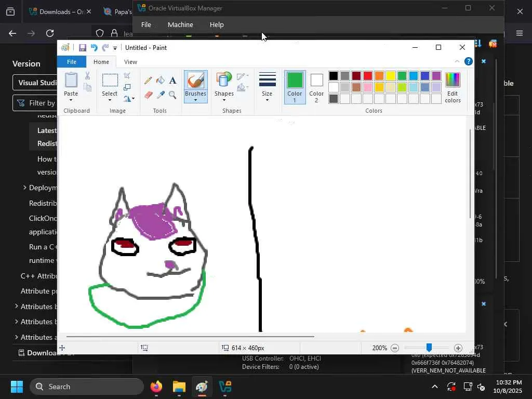The image size is (532, 399).
Task: Collapse the Paint ribbon with chevron
Action: click(457, 61)
